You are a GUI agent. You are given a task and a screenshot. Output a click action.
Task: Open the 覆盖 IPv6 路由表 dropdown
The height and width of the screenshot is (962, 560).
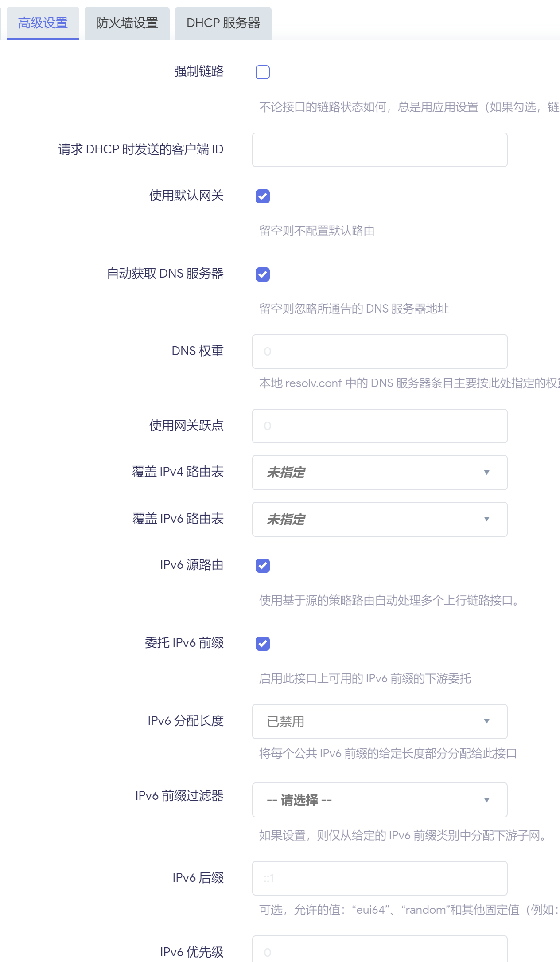(380, 519)
